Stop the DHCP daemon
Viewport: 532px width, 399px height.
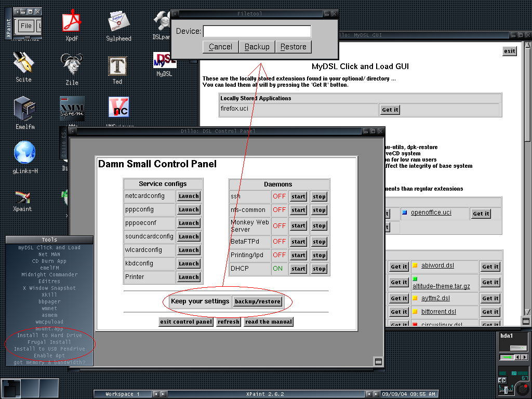pyautogui.click(x=319, y=269)
